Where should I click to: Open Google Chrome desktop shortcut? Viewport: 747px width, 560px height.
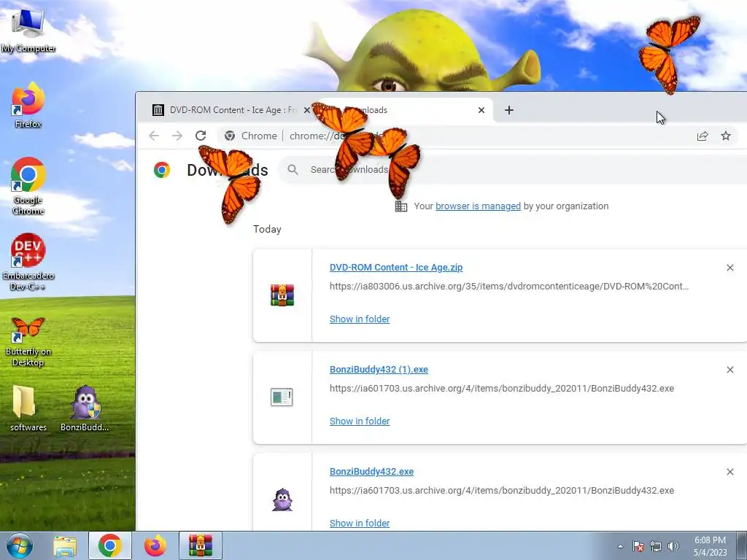(28, 186)
